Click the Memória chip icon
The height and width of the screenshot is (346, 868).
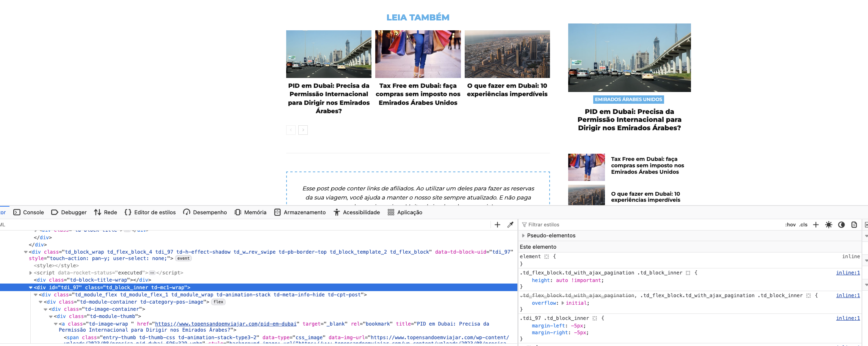(x=238, y=212)
